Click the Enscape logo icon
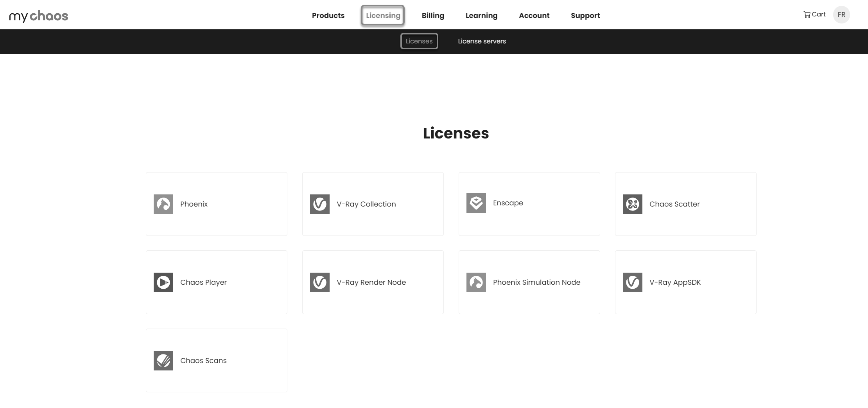 (x=476, y=203)
